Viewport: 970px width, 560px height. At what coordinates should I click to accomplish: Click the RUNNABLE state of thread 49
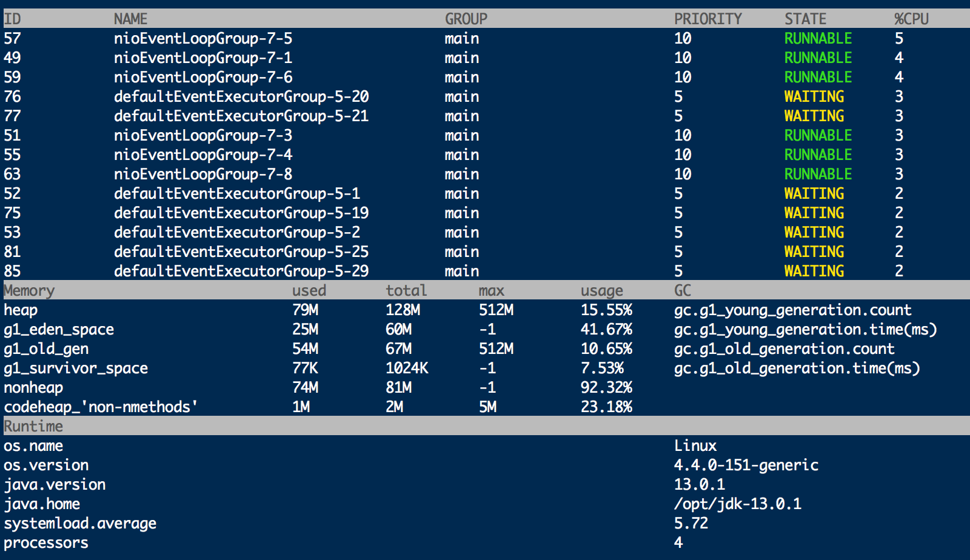coord(818,58)
